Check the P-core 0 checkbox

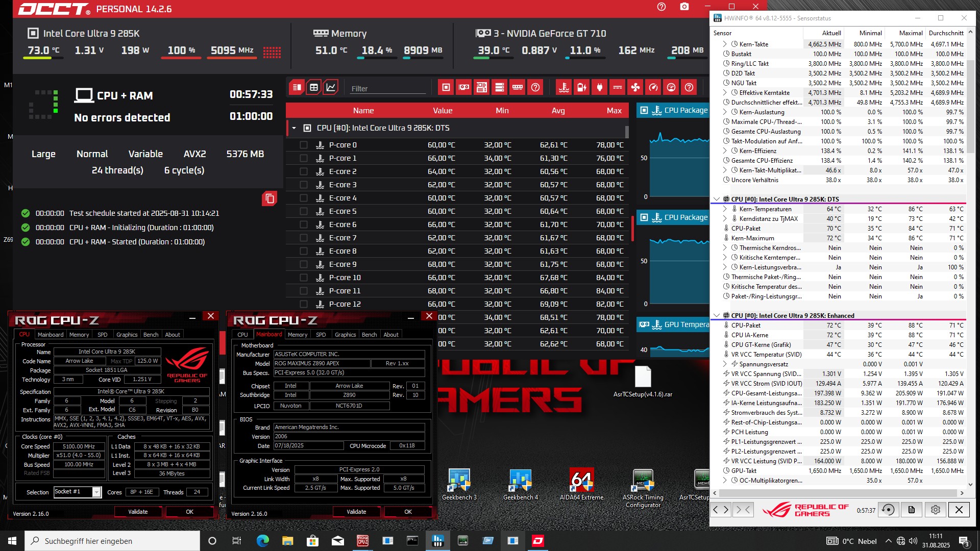pyautogui.click(x=304, y=145)
